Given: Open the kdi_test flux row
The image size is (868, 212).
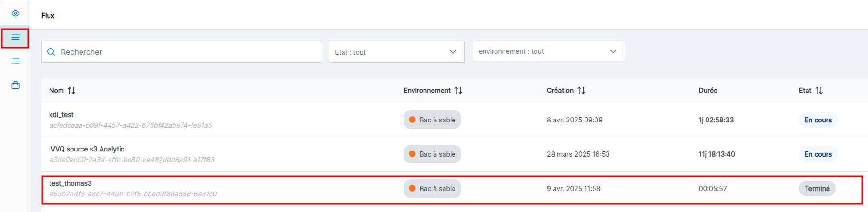Looking at the screenshot, I should click(x=61, y=115).
